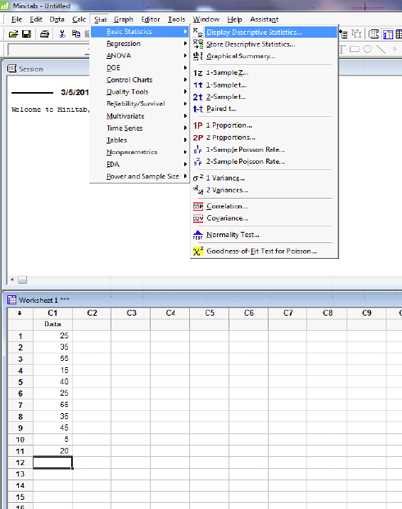Viewport: 402px width, 509px height.
Task: Click the 2 Variances icon
Action: (x=198, y=190)
